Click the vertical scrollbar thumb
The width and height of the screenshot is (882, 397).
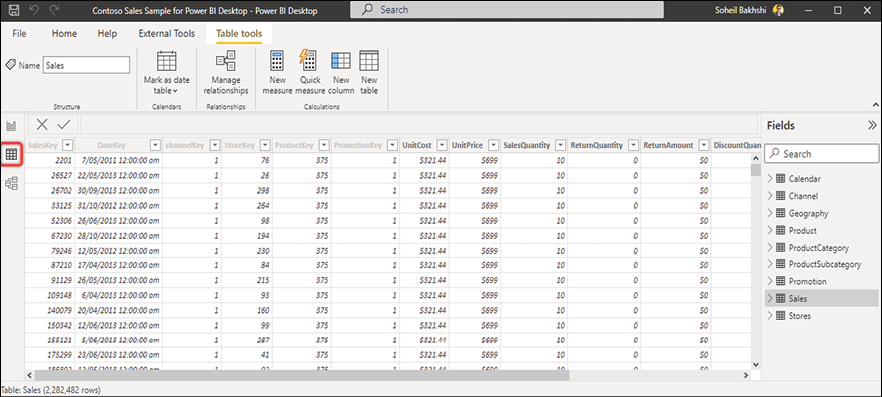(x=756, y=170)
